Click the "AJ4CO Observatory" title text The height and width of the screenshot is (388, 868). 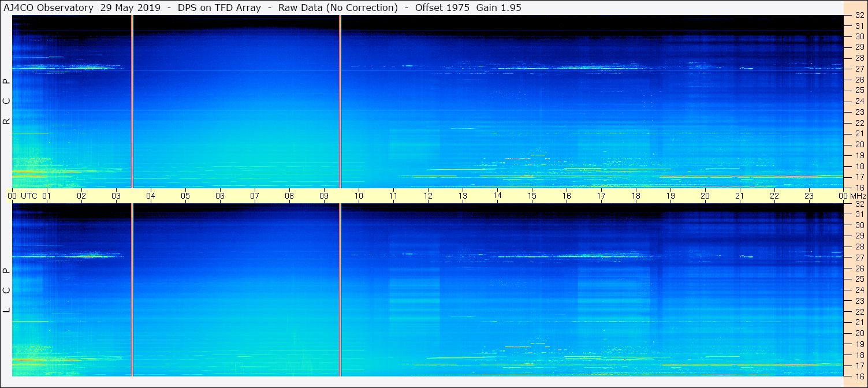[x=49, y=8]
